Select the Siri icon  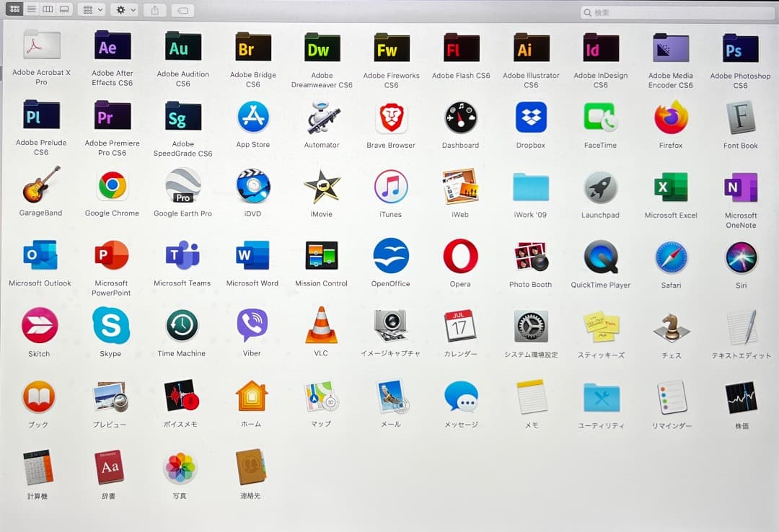coord(741,258)
